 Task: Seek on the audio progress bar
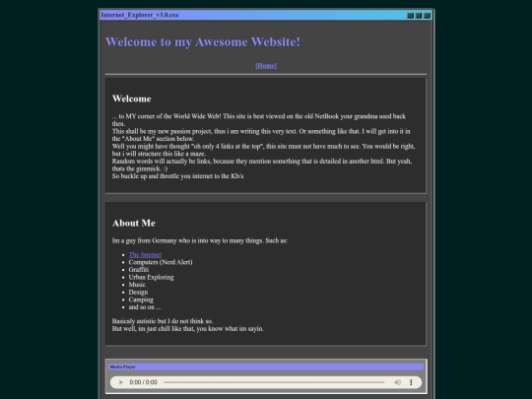tap(274, 382)
